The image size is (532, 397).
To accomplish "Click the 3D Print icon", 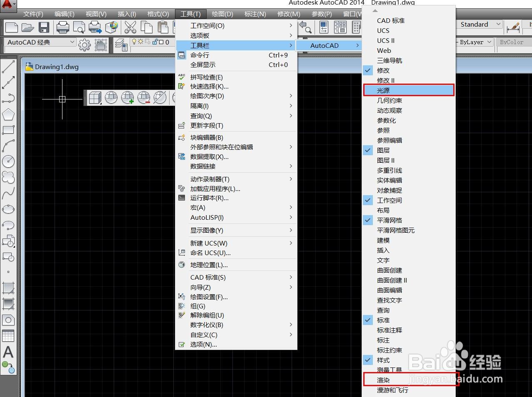I will click(x=111, y=27).
